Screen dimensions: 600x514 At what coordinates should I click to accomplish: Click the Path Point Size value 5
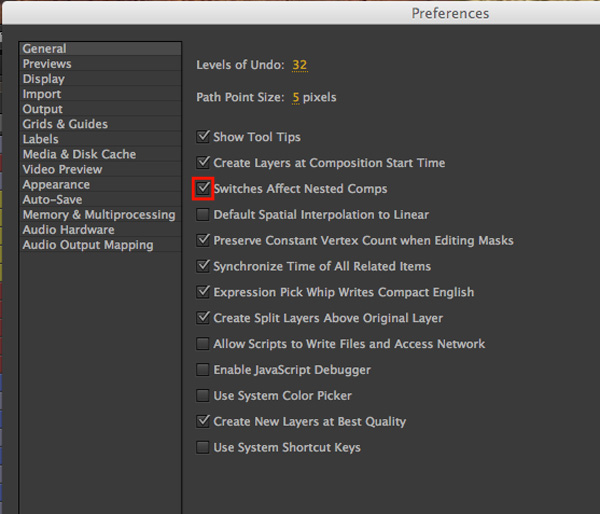(x=296, y=97)
